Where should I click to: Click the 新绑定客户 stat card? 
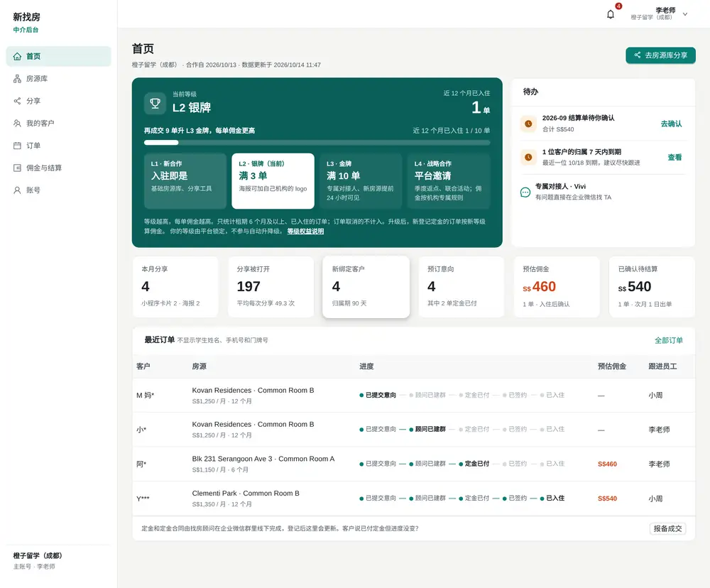coord(366,287)
